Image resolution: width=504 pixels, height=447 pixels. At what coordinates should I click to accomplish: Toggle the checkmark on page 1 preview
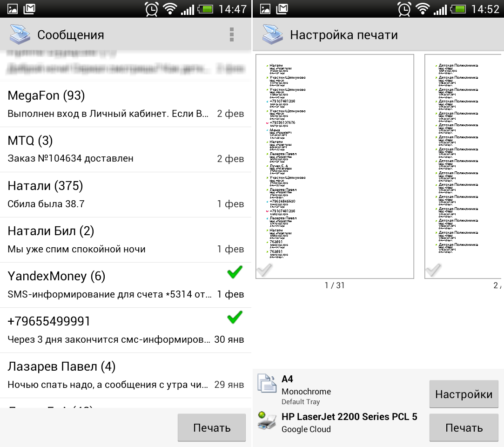pos(264,270)
